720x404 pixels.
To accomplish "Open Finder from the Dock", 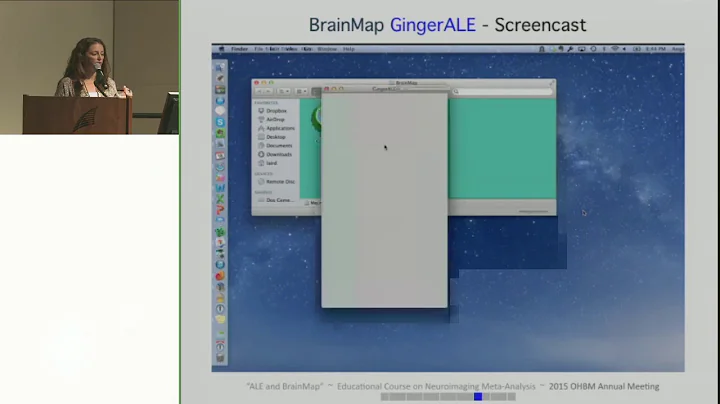I will tap(220, 67).
